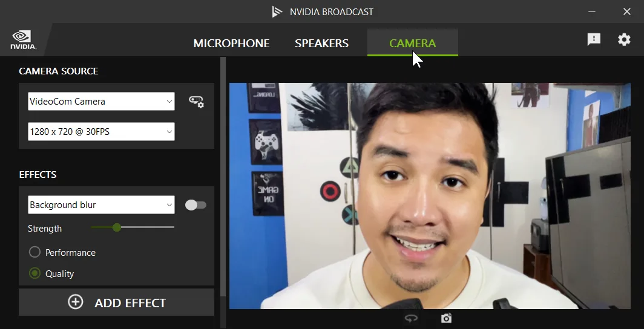Screen dimensions: 644x329
Task: Open the Background blur effect dropdown
Action: point(101,204)
